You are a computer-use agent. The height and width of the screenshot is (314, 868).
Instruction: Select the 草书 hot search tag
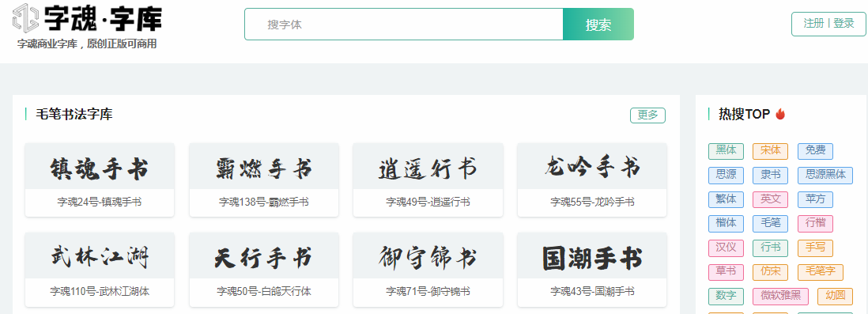[x=726, y=272]
